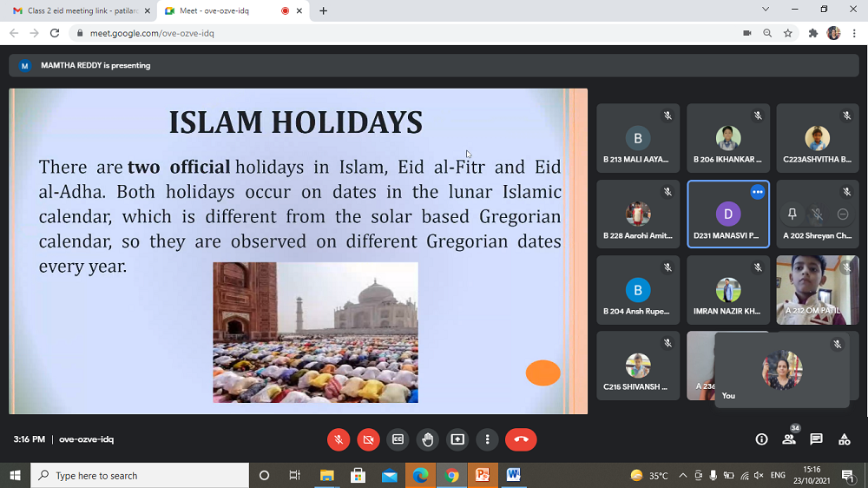Pin the A 202 Shreyan tile
Image resolution: width=868 pixels, height=488 pixels.
(x=792, y=214)
